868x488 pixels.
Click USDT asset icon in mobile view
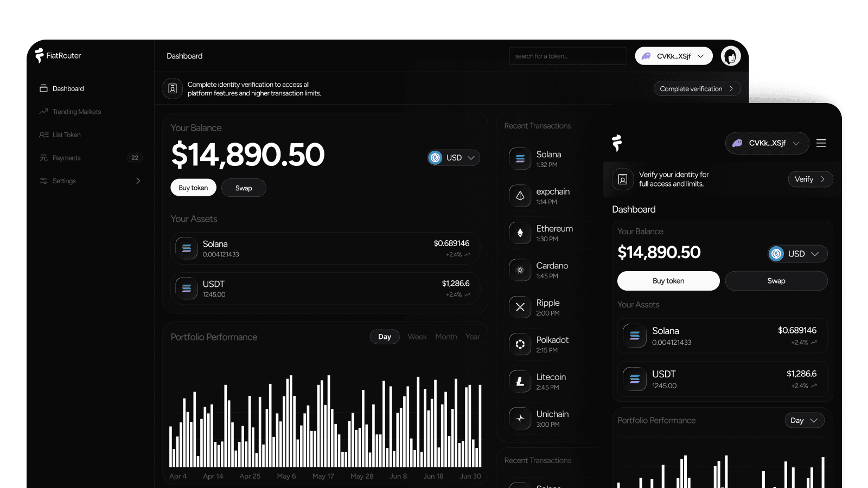(x=635, y=379)
